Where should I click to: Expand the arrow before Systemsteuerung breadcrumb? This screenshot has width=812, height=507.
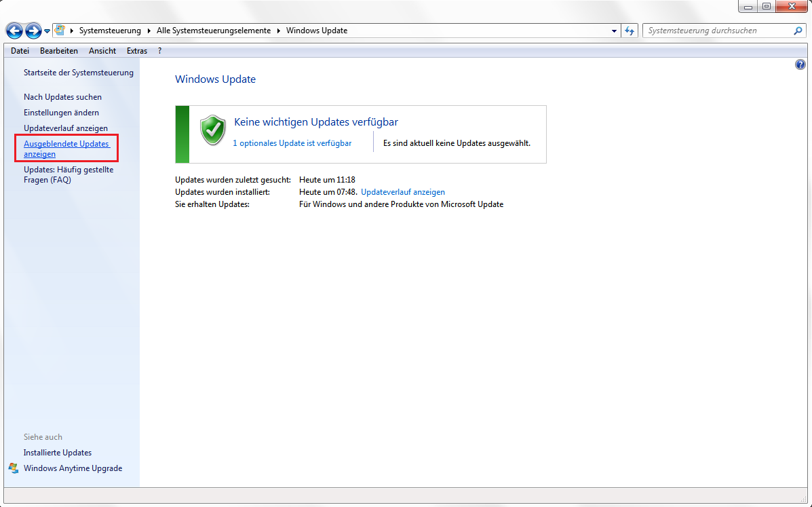[72, 31]
